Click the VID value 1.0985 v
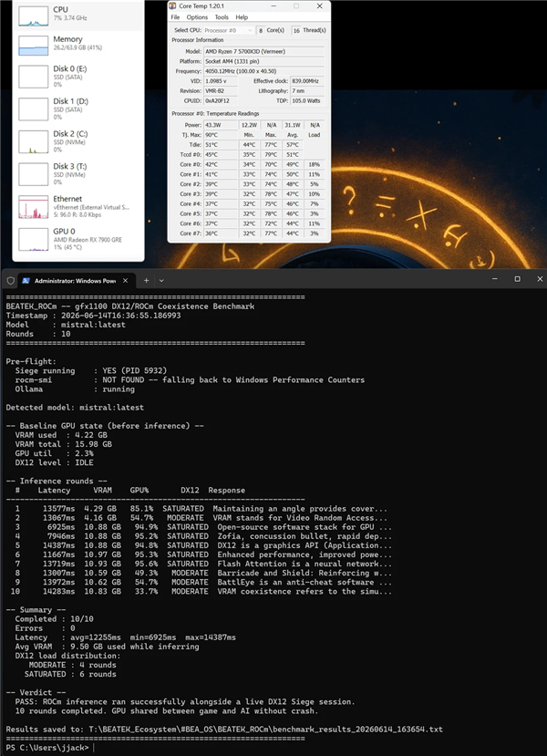 (221, 81)
